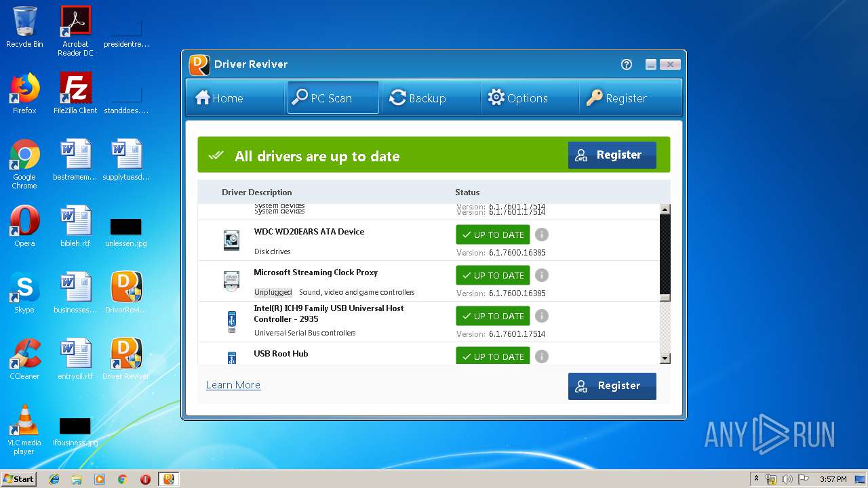Select the USB icon for Intel ICH9 controller
Screen dimensions: 868x488
click(x=232, y=322)
